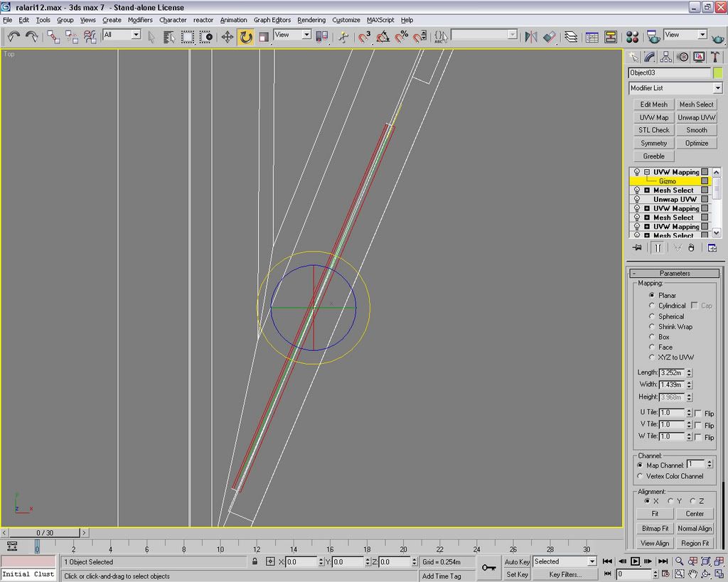Open Reference Coordinate System View dropdown
This screenshot has width=728, height=582.
coord(306,34)
